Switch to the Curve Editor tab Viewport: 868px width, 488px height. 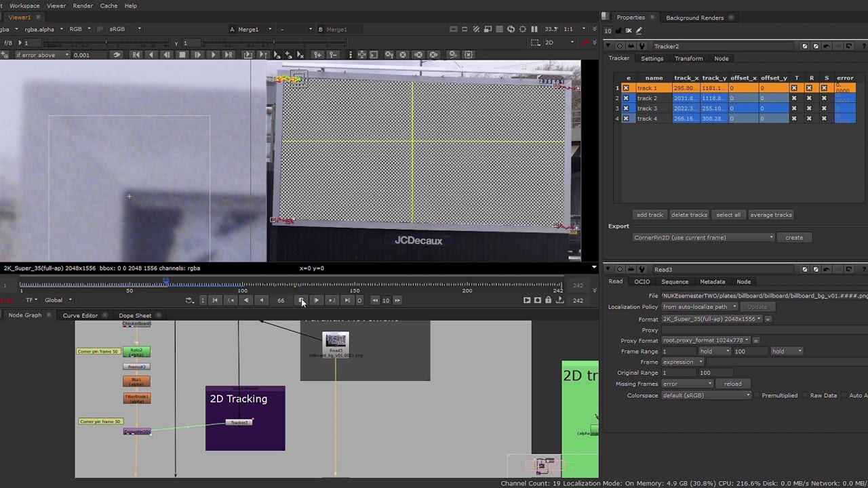[80, 315]
